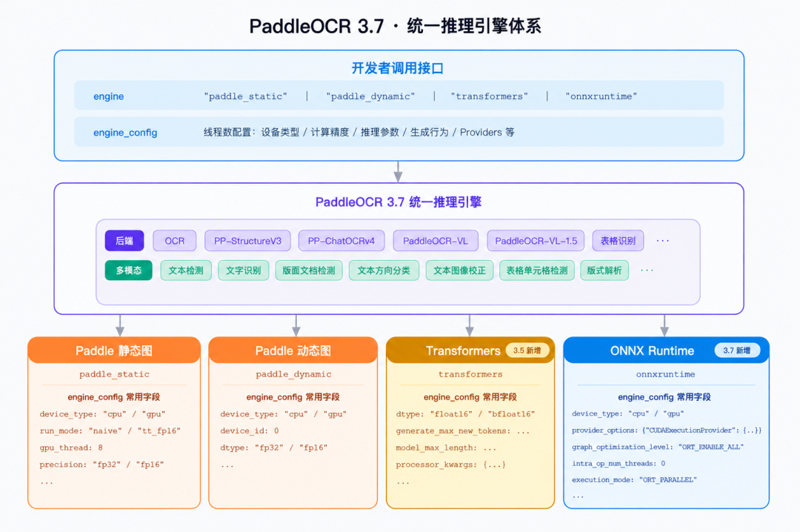Screen dimensions: 800x532
Task: Click onnxruntime subtitle in ONNX Runtime card
Action: (x=665, y=374)
